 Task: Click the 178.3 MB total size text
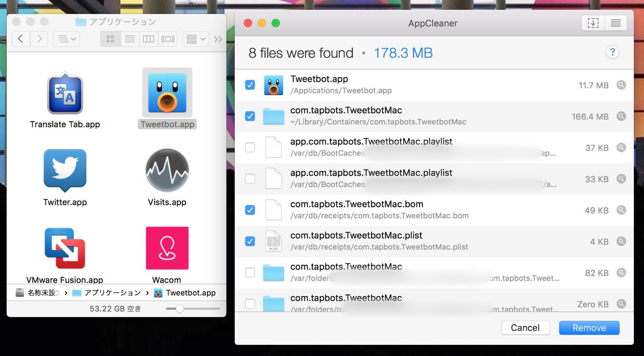(x=403, y=53)
